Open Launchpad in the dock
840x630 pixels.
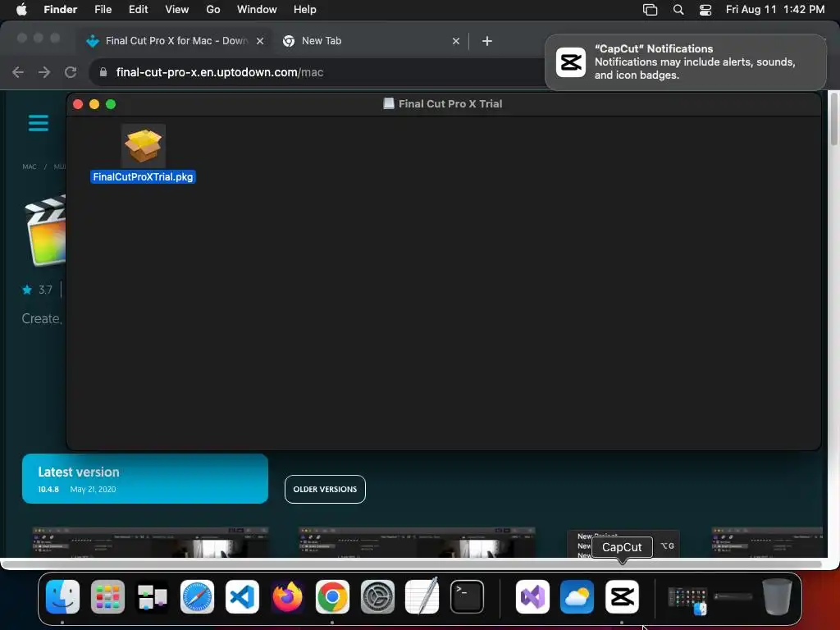[x=107, y=596]
